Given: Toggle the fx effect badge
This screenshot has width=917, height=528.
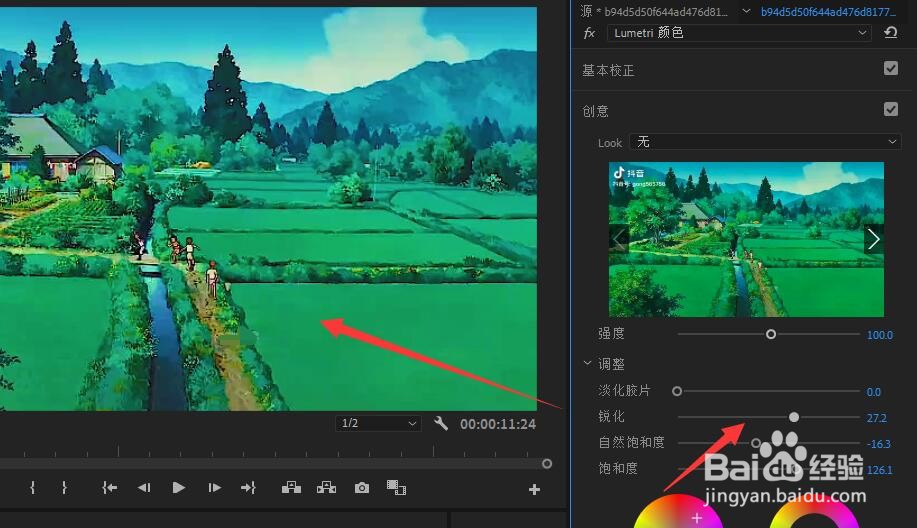Looking at the screenshot, I should (x=590, y=33).
